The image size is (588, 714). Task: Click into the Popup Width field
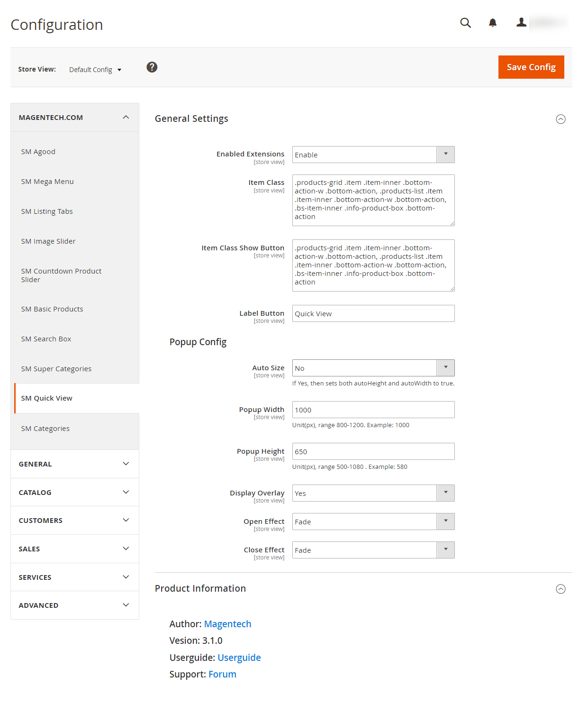pos(373,410)
